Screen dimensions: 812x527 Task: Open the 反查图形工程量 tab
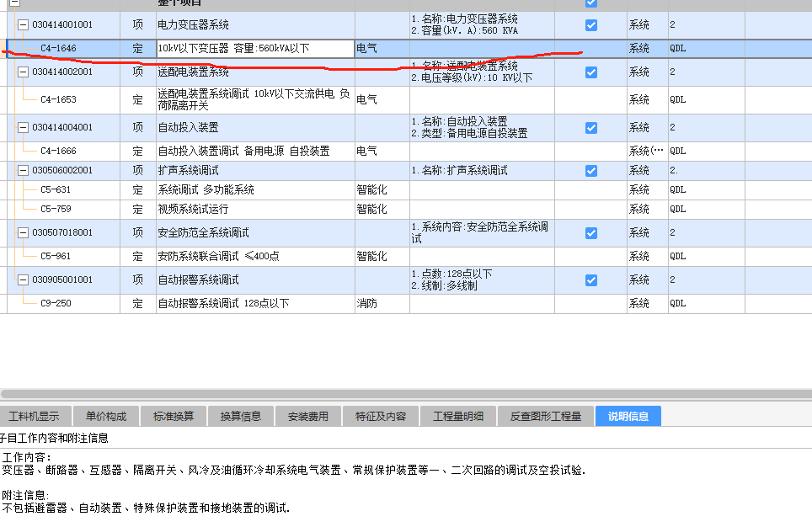click(x=545, y=416)
